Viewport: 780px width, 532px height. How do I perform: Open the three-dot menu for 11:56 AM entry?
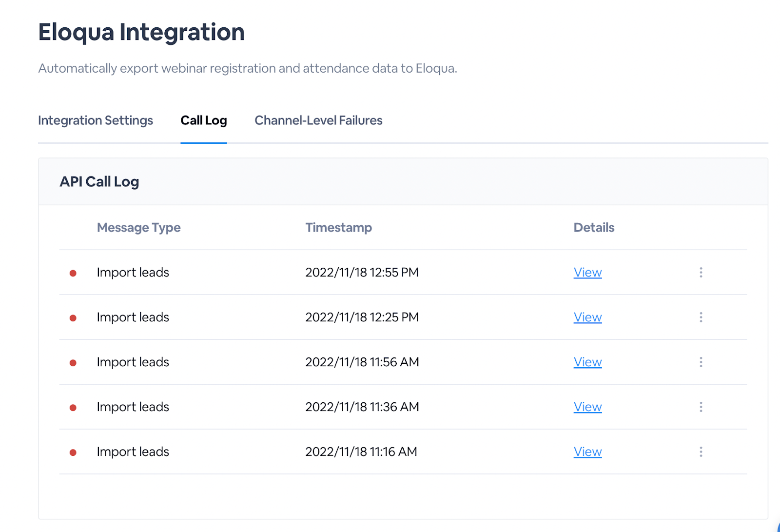click(701, 362)
